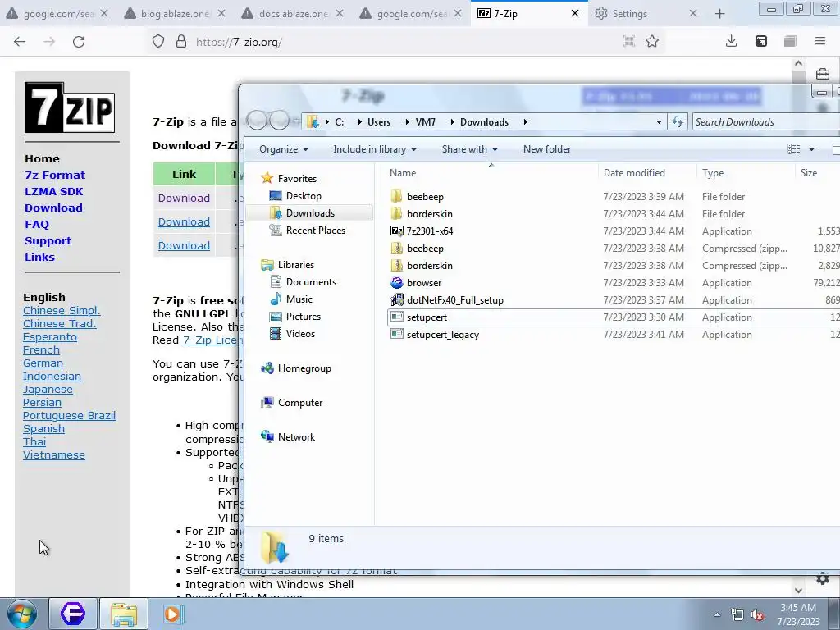Click the shield tracking protection icon

pyautogui.click(x=158, y=41)
